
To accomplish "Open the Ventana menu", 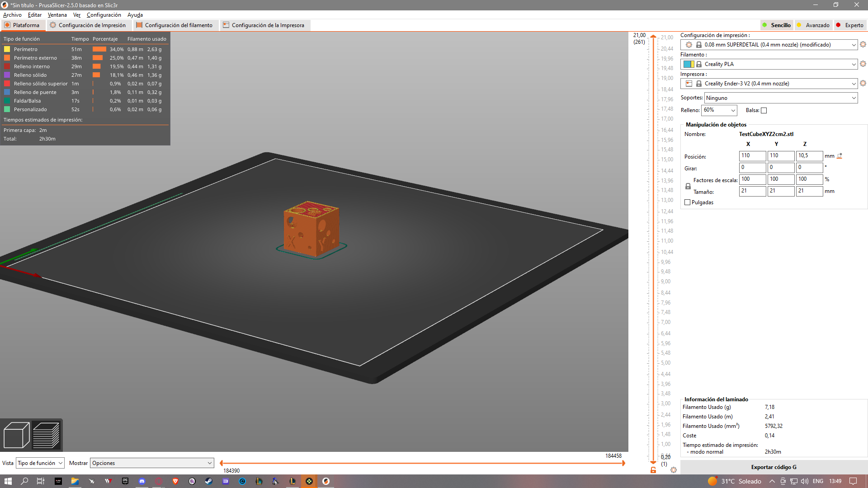I will click(x=57, y=15).
